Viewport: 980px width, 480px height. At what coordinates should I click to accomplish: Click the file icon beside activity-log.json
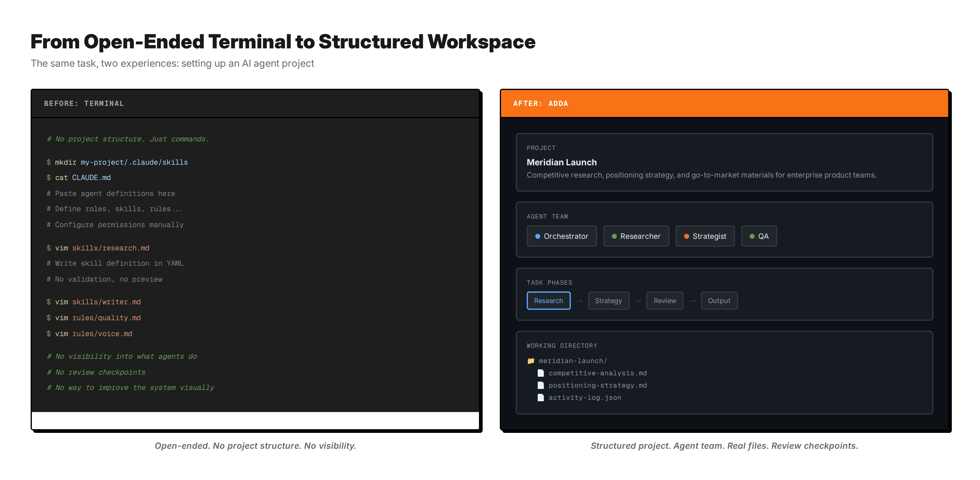tap(540, 397)
